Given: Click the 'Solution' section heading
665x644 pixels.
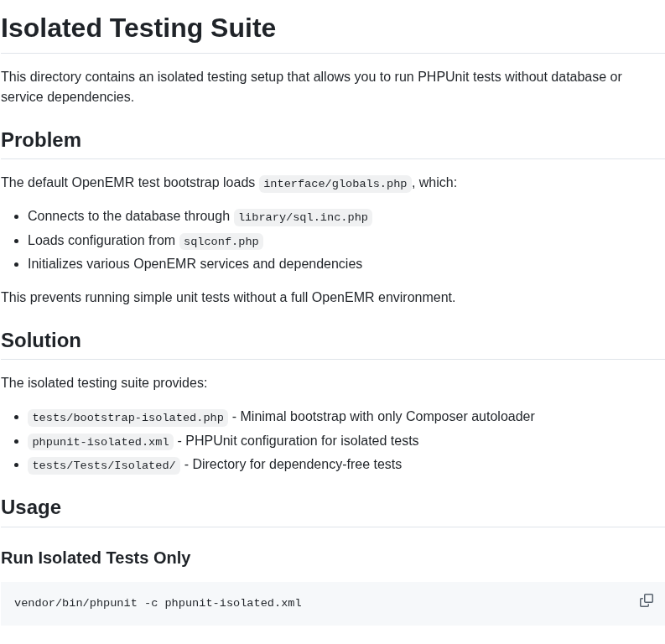Looking at the screenshot, I should tap(41, 340).
